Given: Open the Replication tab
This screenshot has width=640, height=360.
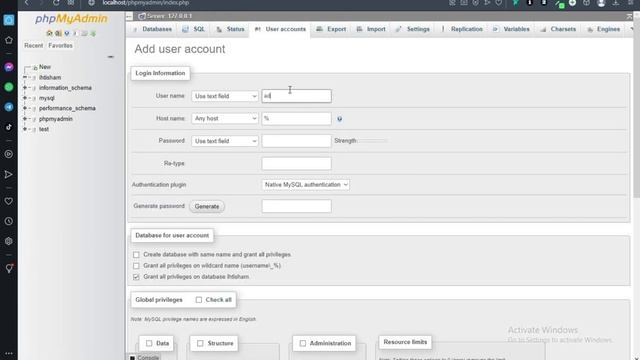Looking at the screenshot, I should 462,29.
